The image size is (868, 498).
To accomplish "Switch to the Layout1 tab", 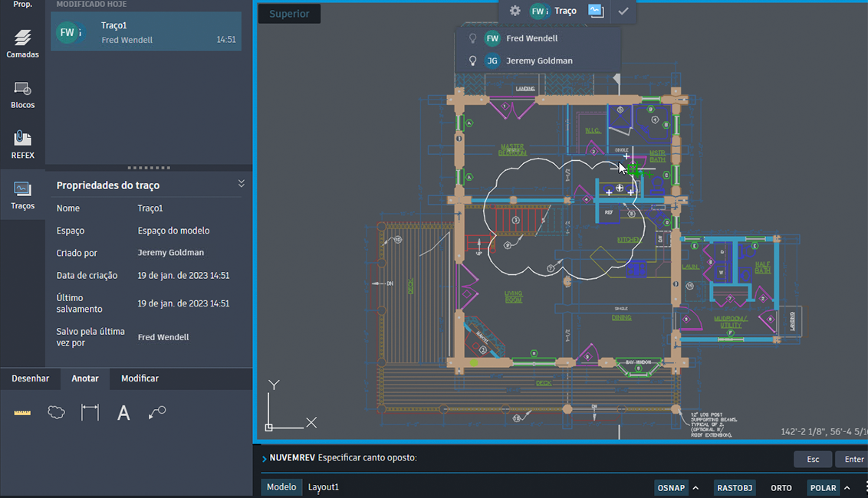I will (x=323, y=487).
